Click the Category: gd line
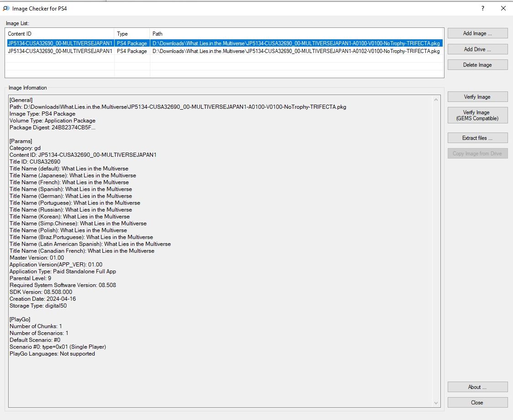 point(25,148)
